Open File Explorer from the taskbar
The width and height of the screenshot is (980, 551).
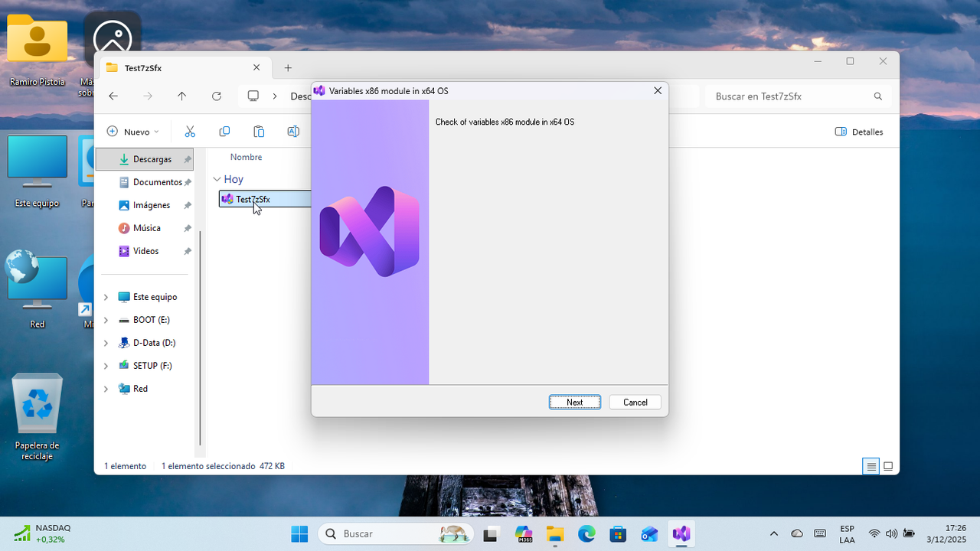pyautogui.click(x=555, y=533)
